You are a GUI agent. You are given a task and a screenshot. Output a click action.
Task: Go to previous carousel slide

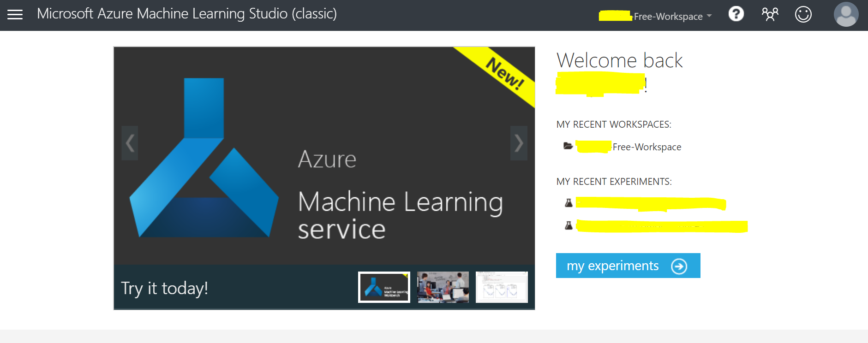click(130, 143)
